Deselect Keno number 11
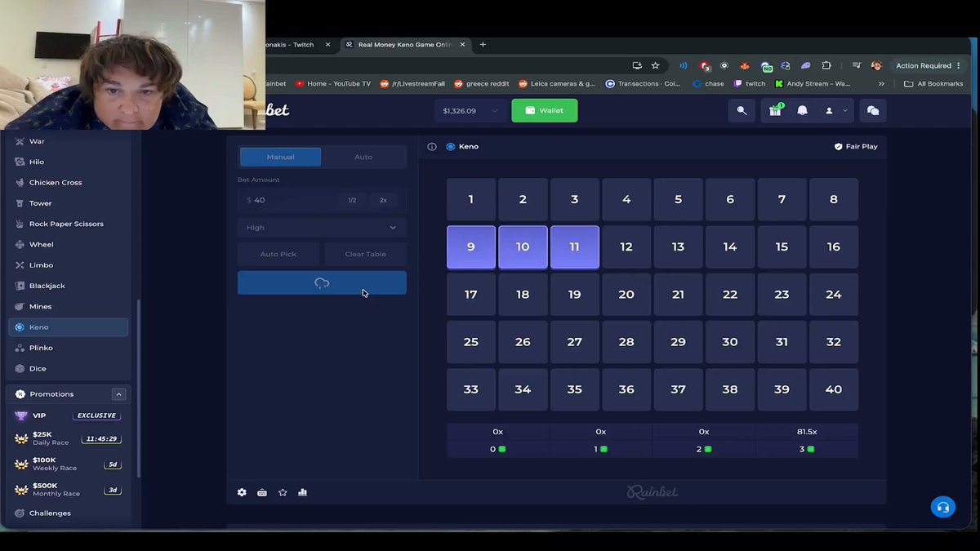Screen dimensions: 980x551 click(575, 247)
